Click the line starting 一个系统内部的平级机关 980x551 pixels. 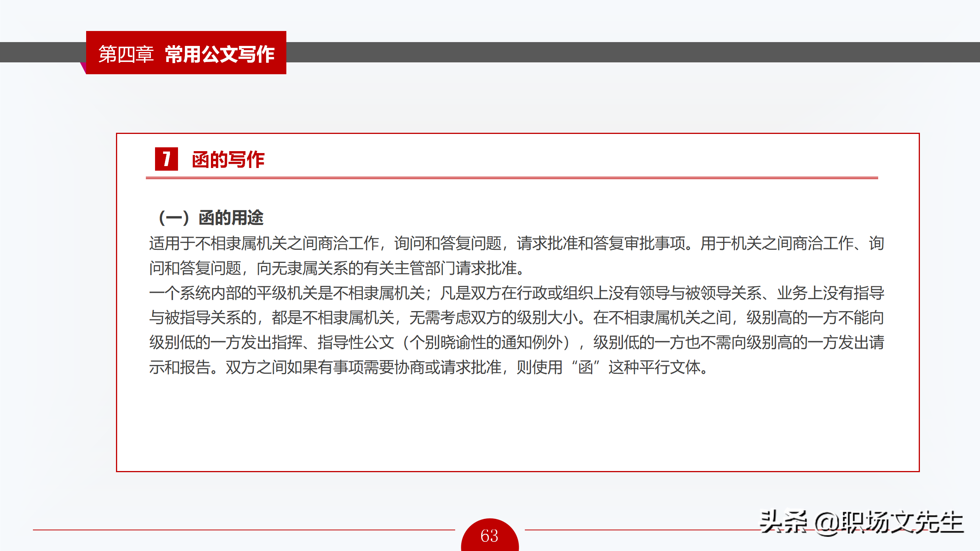[516, 293]
